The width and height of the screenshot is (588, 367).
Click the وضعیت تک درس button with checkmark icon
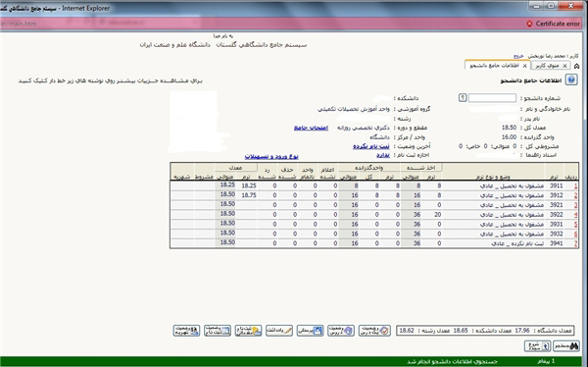point(374,331)
